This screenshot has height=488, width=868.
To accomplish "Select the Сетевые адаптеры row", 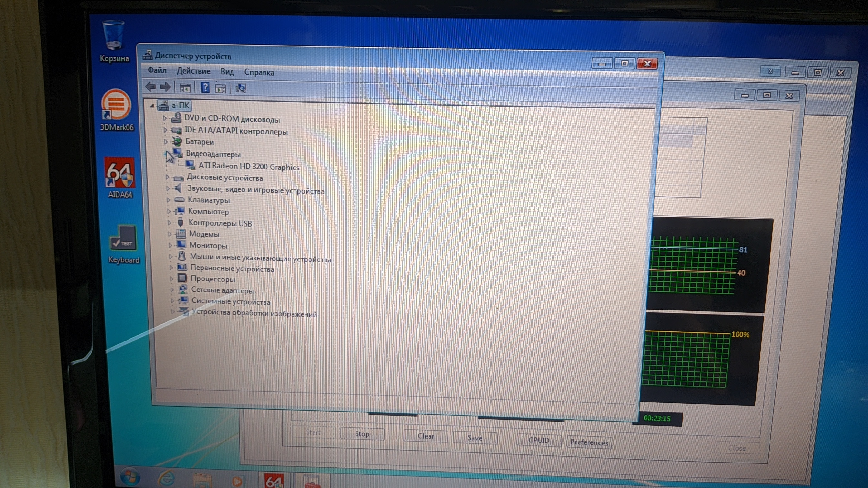I will [222, 290].
